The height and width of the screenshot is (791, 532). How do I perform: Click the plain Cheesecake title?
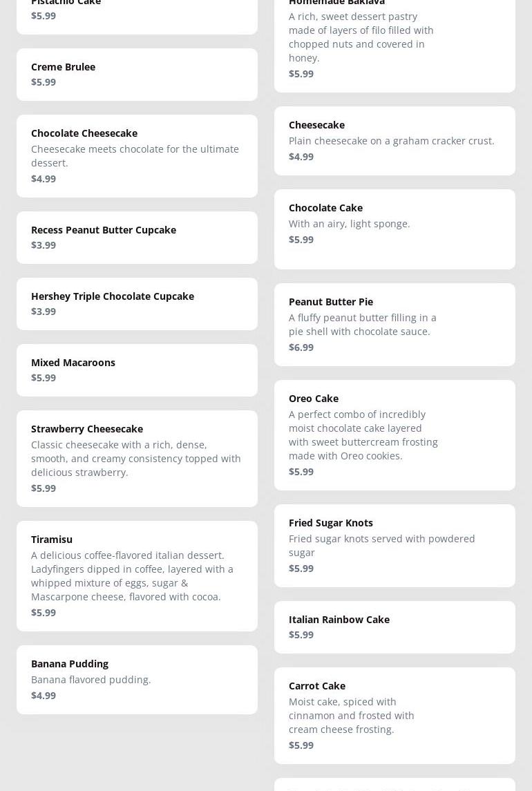[x=316, y=125]
